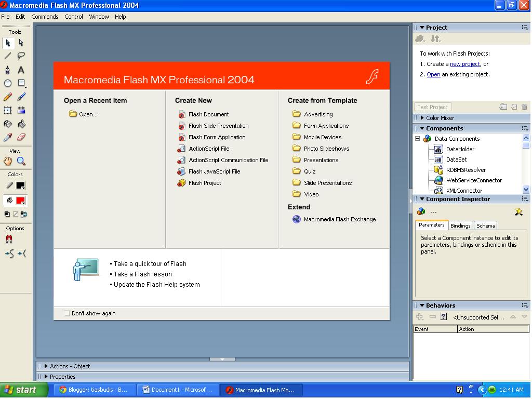This screenshot has height=399, width=532.
Task: Open the red fill color swatch
Action: pyautogui.click(x=21, y=201)
